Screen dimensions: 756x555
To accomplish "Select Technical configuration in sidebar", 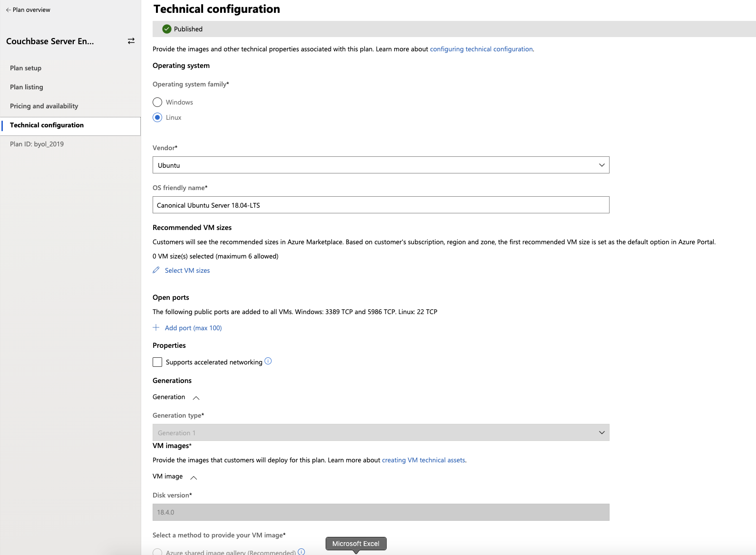I will 71,126.
